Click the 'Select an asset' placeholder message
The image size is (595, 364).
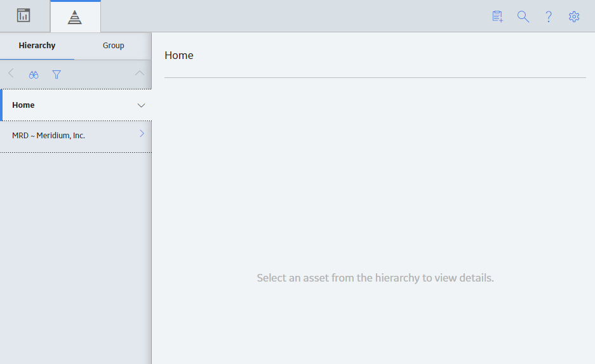click(x=375, y=278)
